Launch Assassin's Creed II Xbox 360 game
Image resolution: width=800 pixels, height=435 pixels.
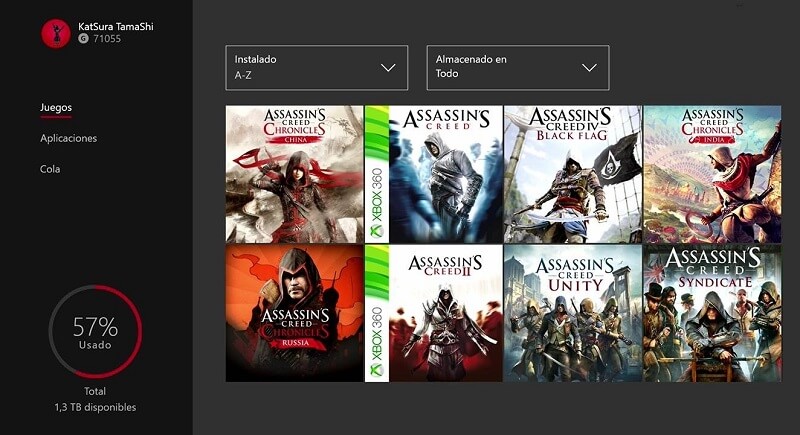click(433, 313)
